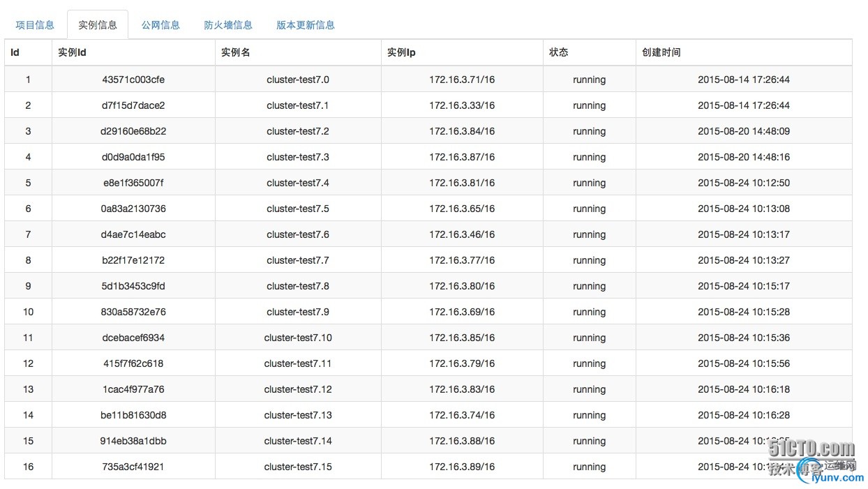The image size is (868, 489).
Task: Click instance name cluster-test7.9
Action: (x=298, y=312)
